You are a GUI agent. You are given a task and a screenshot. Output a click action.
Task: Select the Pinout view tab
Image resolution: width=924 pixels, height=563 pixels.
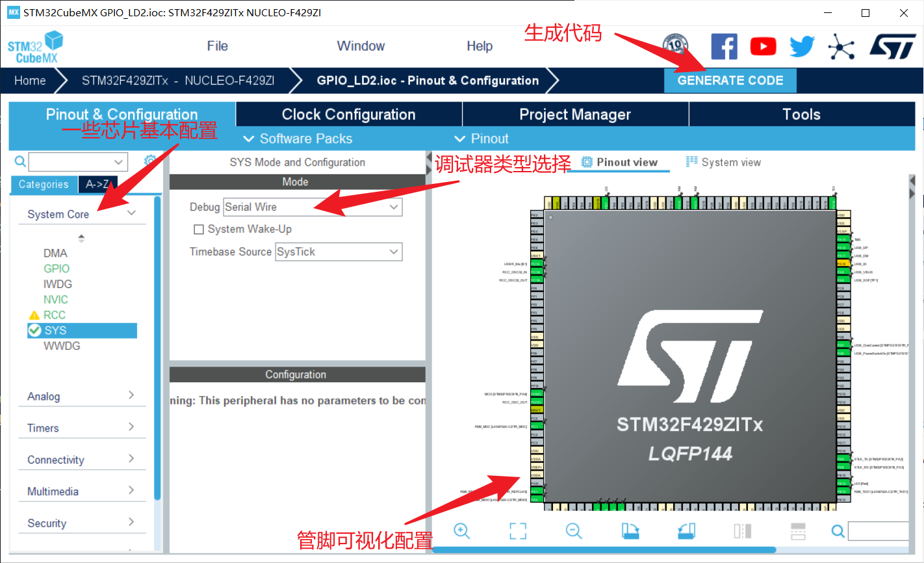tap(619, 163)
